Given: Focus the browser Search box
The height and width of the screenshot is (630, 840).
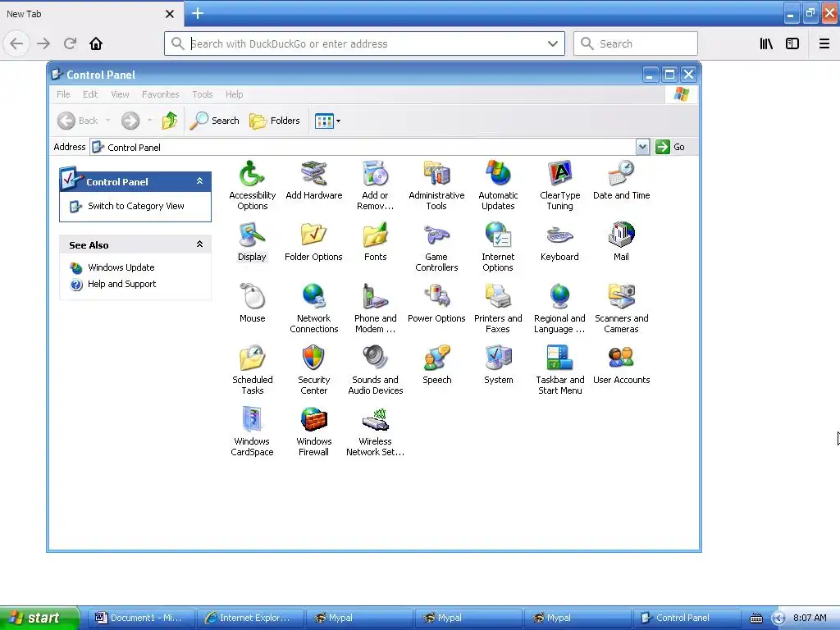Looking at the screenshot, I should point(636,44).
